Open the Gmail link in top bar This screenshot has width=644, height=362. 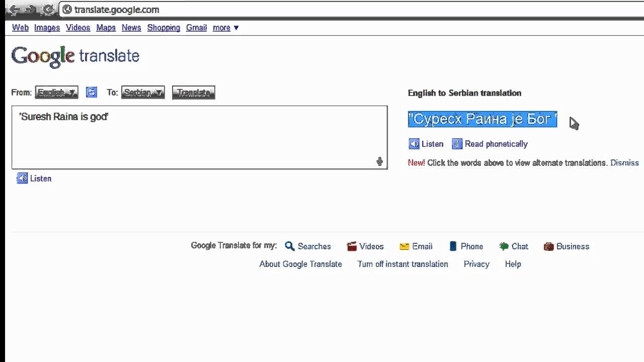pyautogui.click(x=196, y=28)
